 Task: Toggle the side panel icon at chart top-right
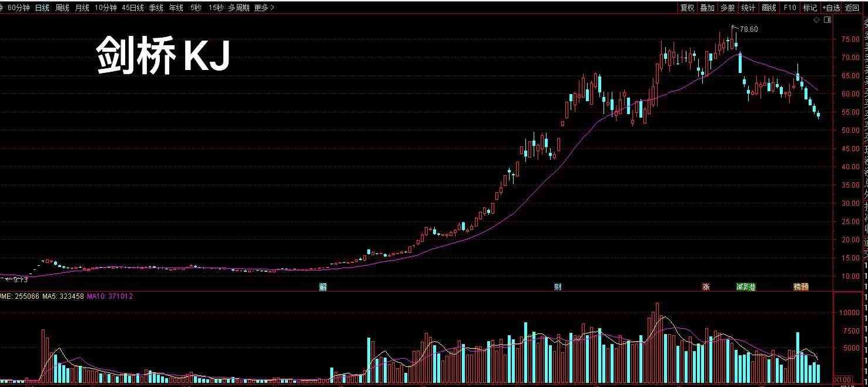827,20
